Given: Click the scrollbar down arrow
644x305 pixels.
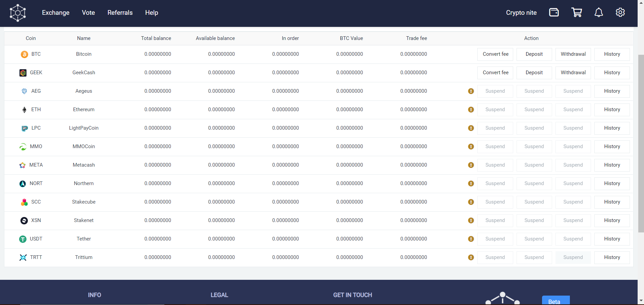Looking at the screenshot, I should [641, 301].
